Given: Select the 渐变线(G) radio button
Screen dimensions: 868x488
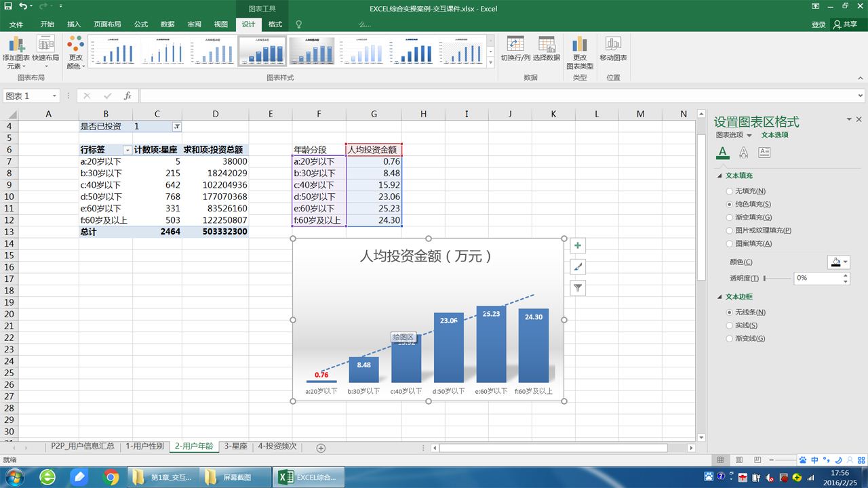Looking at the screenshot, I should pyautogui.click(x=730, y=338).
